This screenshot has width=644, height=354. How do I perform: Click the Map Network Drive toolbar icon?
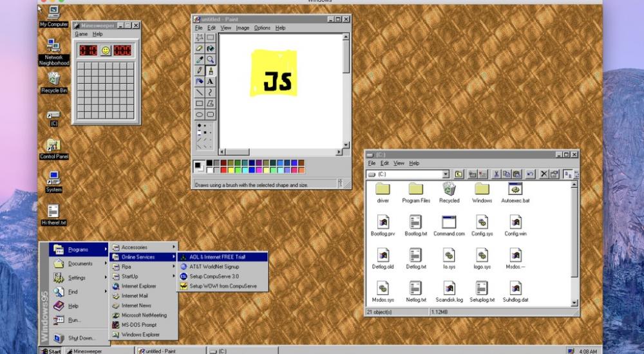[472, 174]
